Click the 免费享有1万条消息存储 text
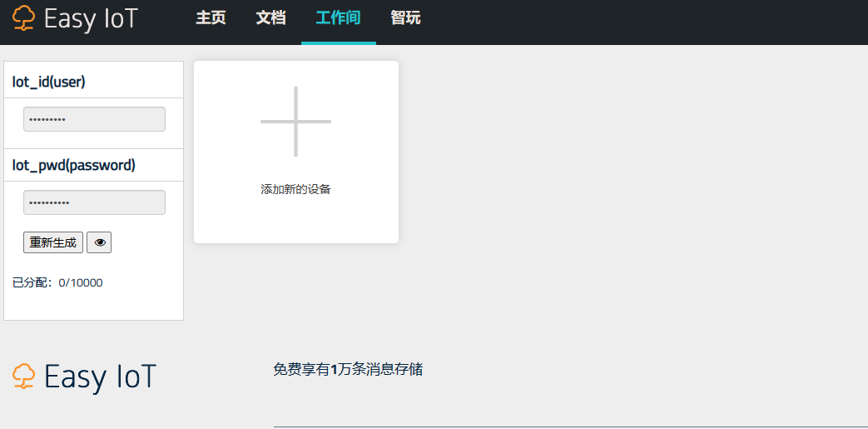This screenshot has width=868, height=429. pyautogui.click(x=348, y=369)
